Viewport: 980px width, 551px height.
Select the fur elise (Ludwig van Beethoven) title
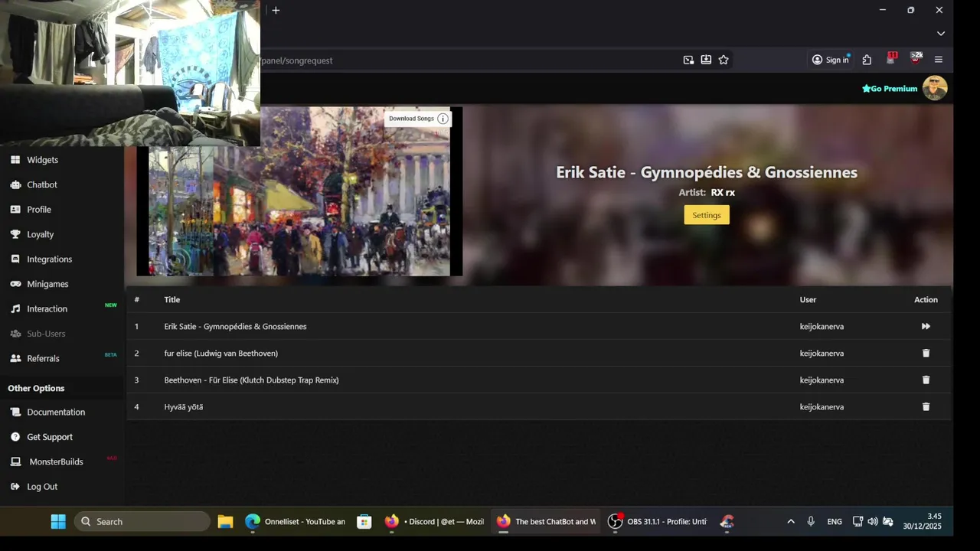(x=221, y=353)
